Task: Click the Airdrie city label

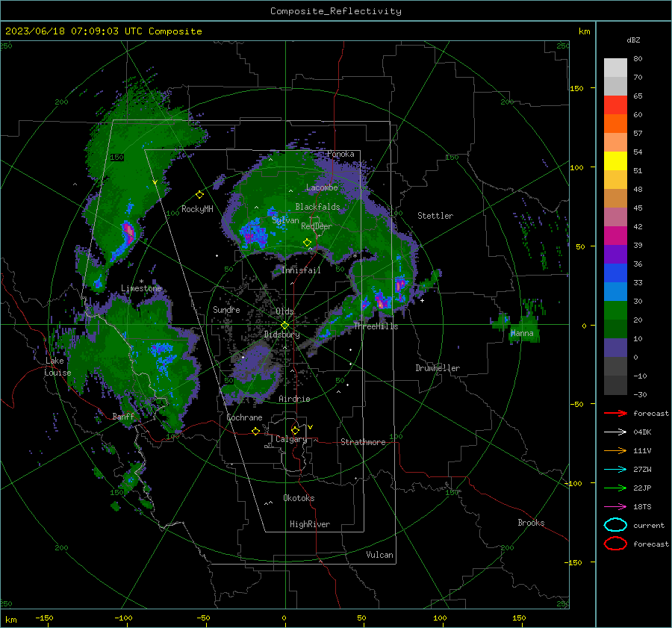Action: (x=294, y=399)
